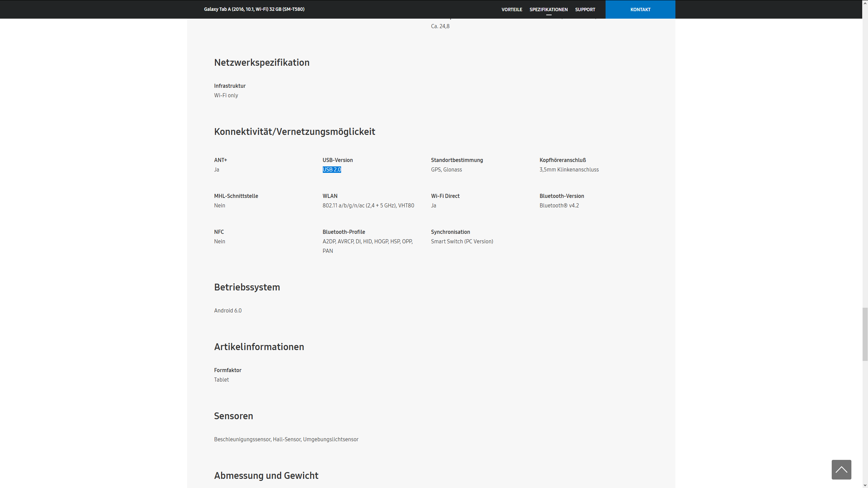
Task: Click the 3,5mm Klinkenanschluss value
Action: tap(569, 169)
